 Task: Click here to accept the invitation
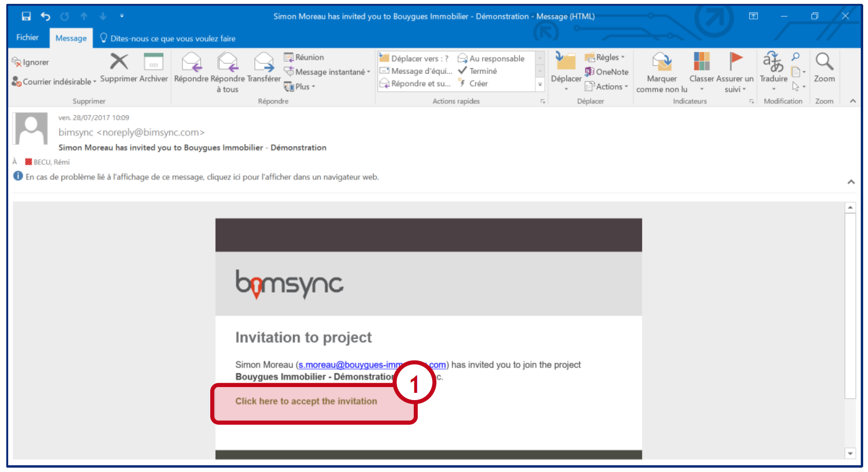pos(306,402)
